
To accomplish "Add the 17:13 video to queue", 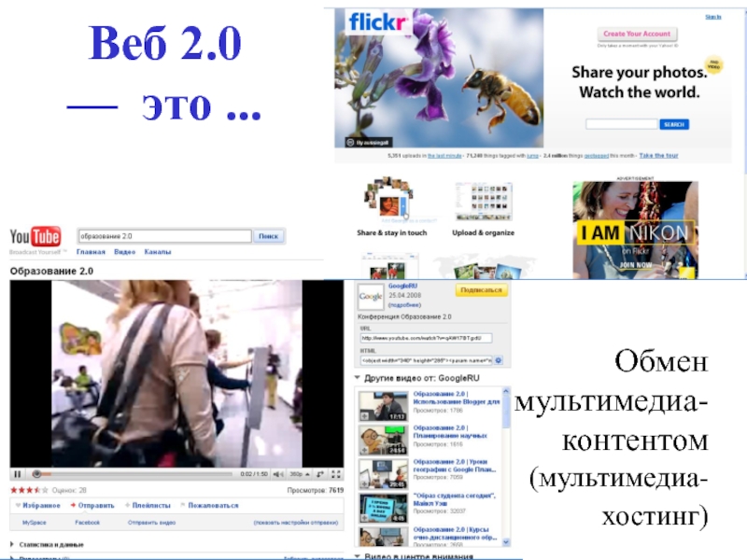I will [x=364, y=416].
